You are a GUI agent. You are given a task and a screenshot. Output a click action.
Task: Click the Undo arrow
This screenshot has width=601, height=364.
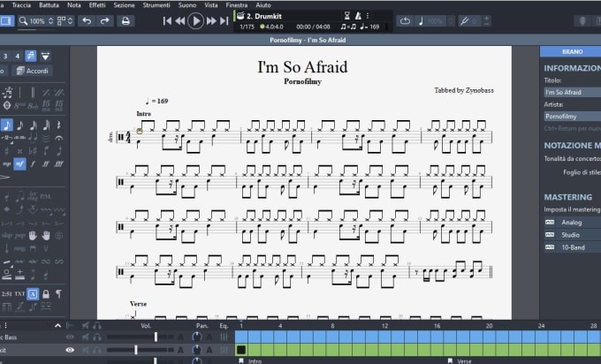pyautogui.click(x=87, y=20)
